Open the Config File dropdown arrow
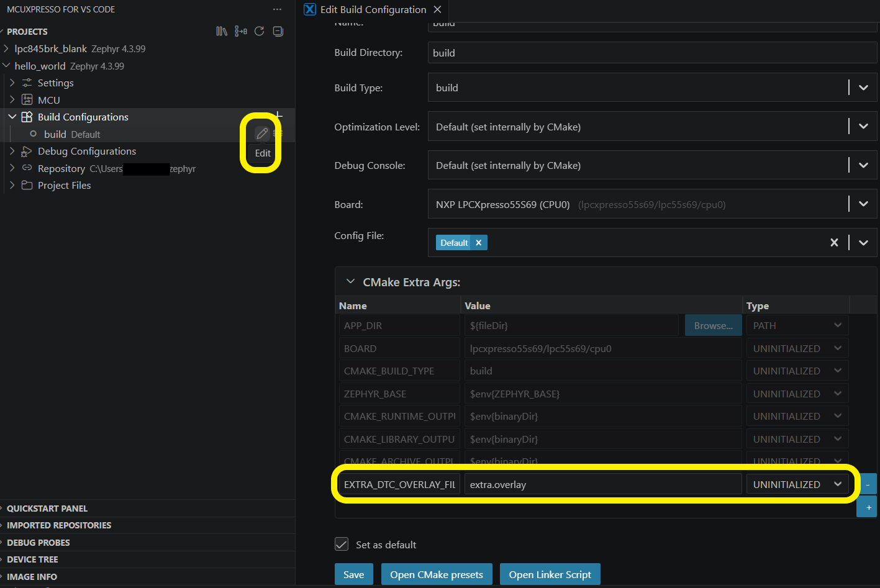Viewport: 880px width, 588px height. [863, 243]
